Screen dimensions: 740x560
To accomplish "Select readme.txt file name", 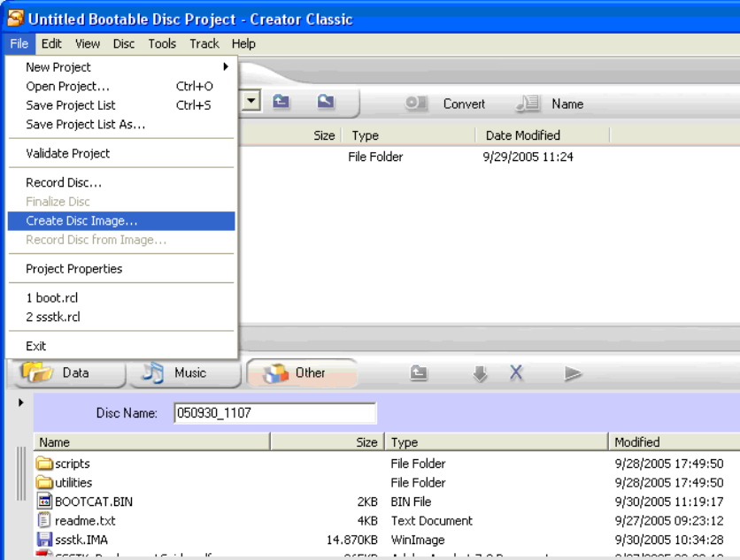I will [x=85, y=521].
